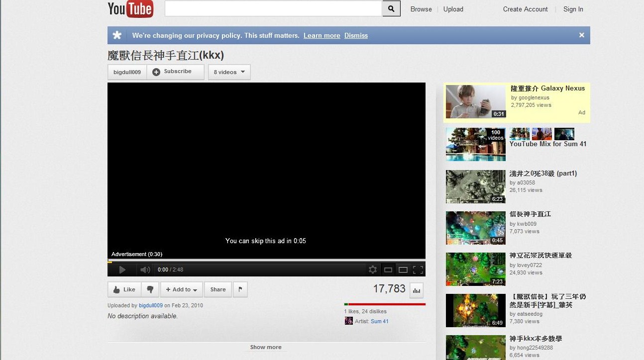The width and height of the screenshot is (644, 360).
Task: Open the Browse page
Action: point(421,9)
